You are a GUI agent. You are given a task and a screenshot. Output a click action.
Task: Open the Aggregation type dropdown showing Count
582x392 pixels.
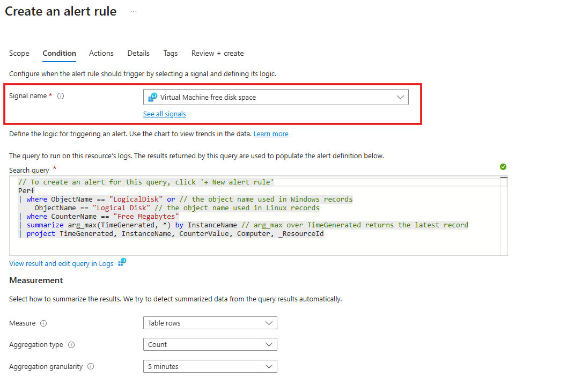210,344
